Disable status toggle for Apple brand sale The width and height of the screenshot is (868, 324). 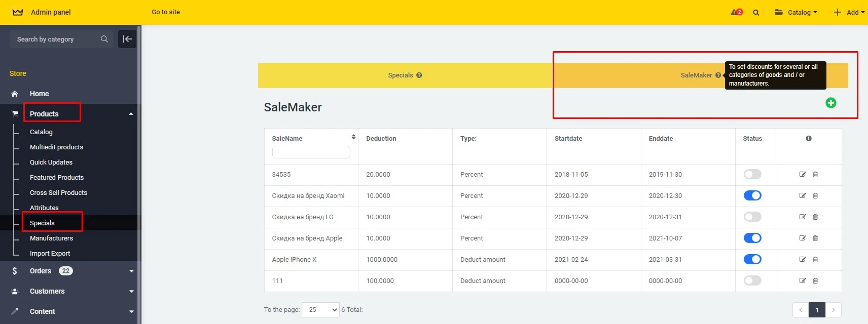pyautogui.click(x=752, y=238)
